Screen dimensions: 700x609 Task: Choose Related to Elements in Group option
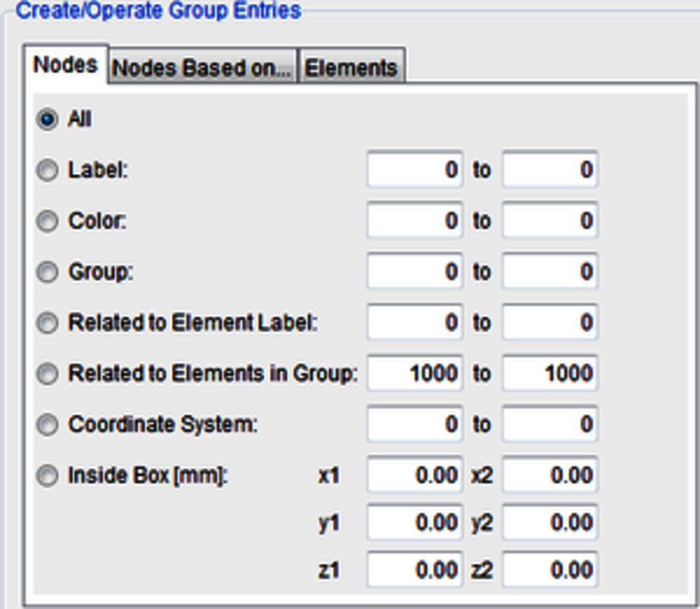47,374
